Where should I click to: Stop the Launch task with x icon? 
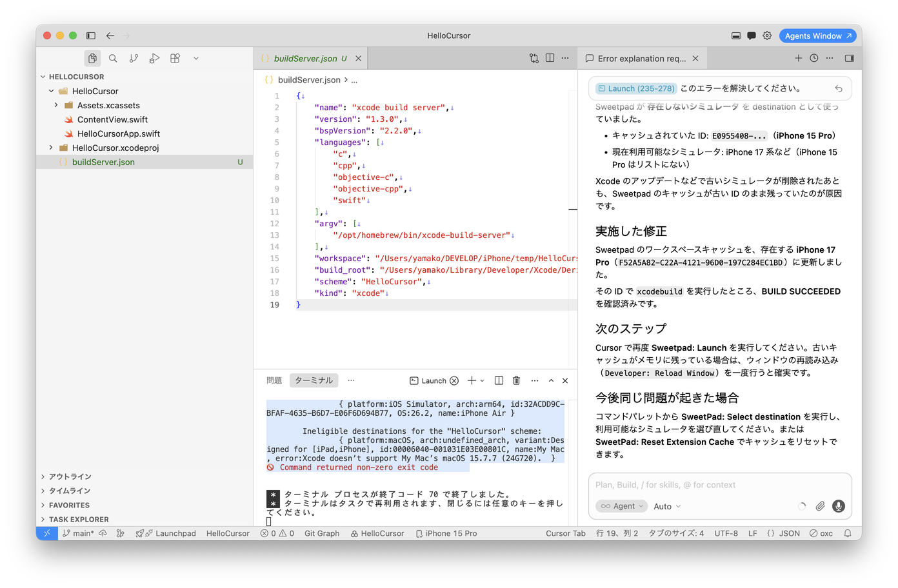[454, 380]
